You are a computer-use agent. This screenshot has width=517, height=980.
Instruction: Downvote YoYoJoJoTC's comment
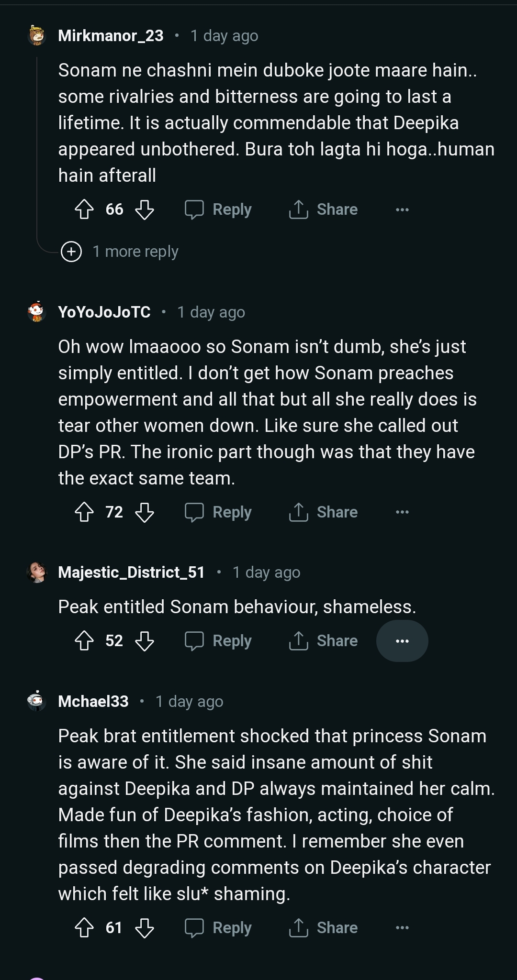point(144,512)
